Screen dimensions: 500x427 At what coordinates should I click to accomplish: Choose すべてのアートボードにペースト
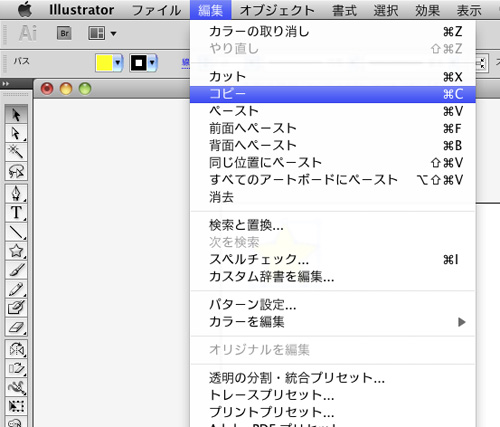pos(333,180)
